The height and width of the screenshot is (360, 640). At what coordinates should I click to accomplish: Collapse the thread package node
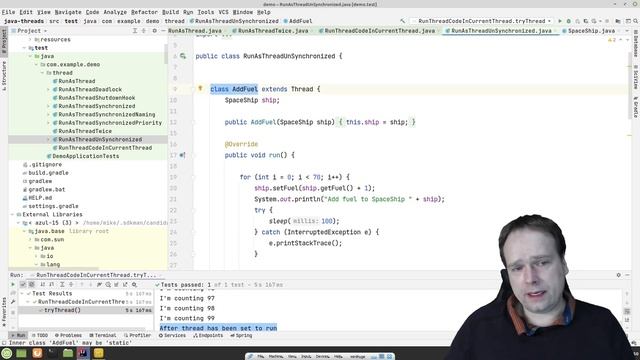[42, 73]
